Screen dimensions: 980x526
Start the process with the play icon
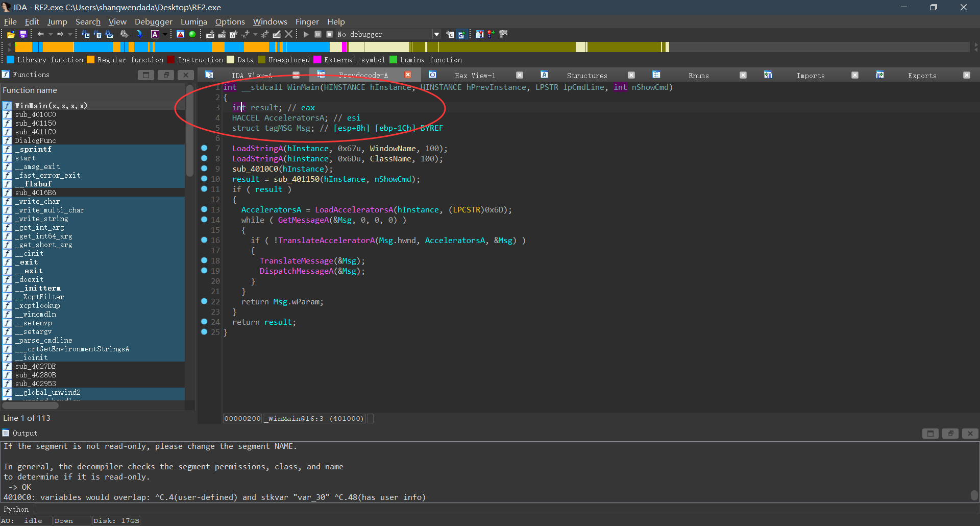306,34
